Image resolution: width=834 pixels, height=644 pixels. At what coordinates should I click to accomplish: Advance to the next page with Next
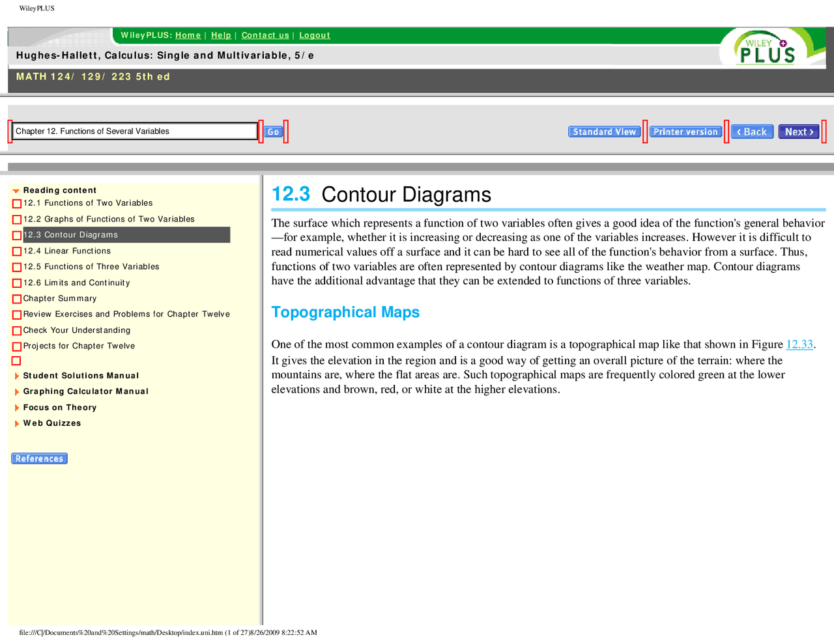click(798, 132)
